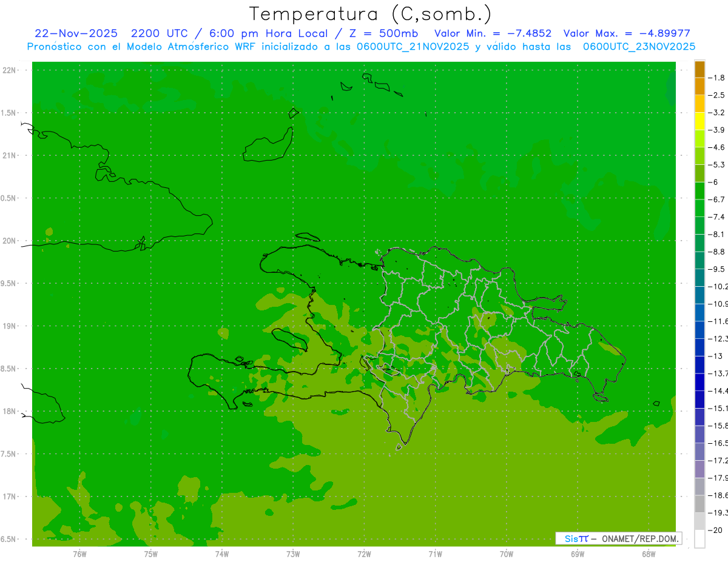Click the "-2.5" colorbar value
728x562 pixels.
pyautogui.click(x=716, y=95)
